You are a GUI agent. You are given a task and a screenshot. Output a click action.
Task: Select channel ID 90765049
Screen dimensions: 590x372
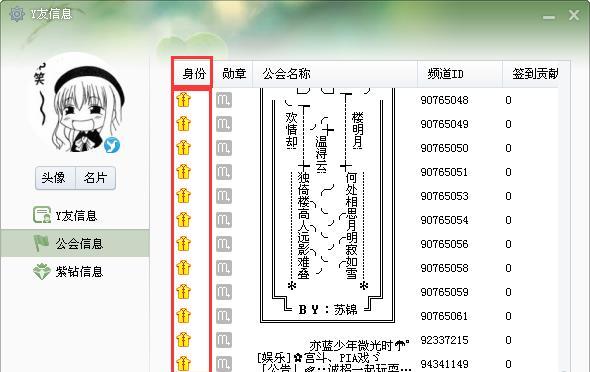(x=444, y=124)
